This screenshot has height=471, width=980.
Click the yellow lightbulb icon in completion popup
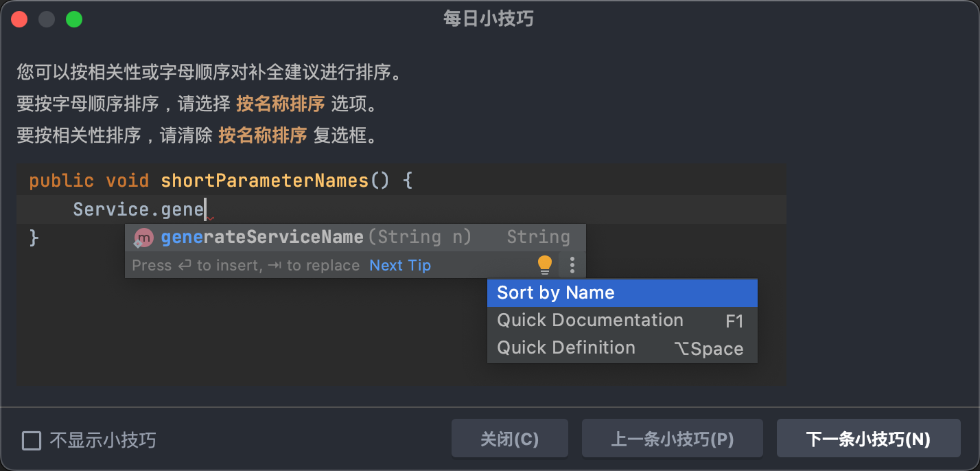pyautogui.click(x=544, y=265)
